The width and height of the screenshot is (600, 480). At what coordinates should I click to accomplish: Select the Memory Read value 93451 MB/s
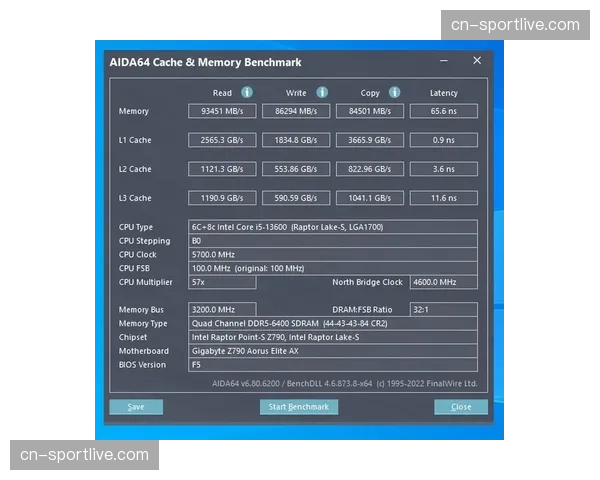222,111
